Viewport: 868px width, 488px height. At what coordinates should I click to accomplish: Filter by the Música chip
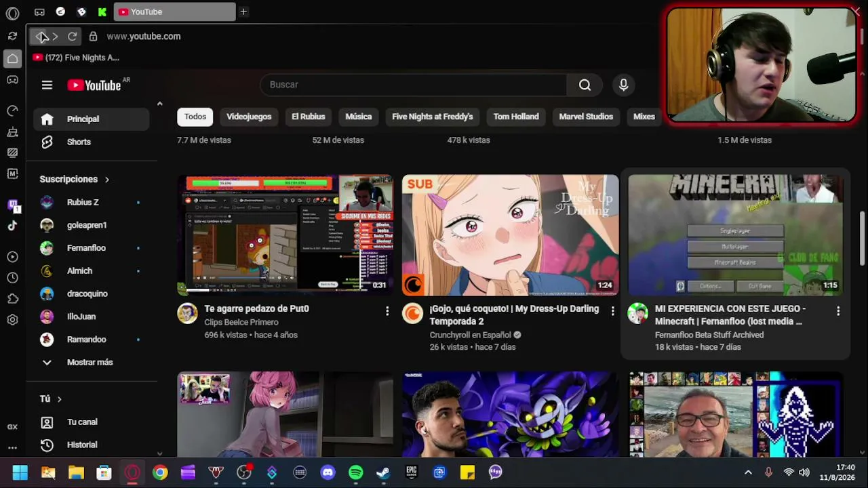pyautogui.click(x=359, y=117)
